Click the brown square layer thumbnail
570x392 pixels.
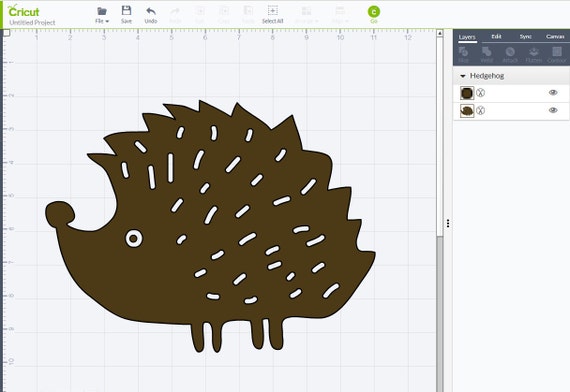tap(467, 93)
